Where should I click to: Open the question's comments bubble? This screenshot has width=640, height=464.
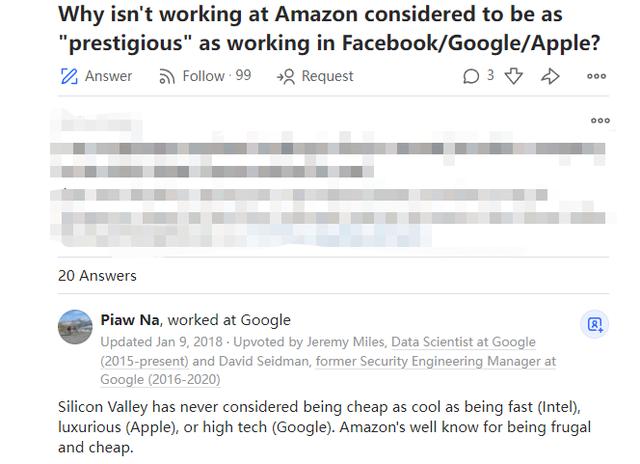[471, 76]
